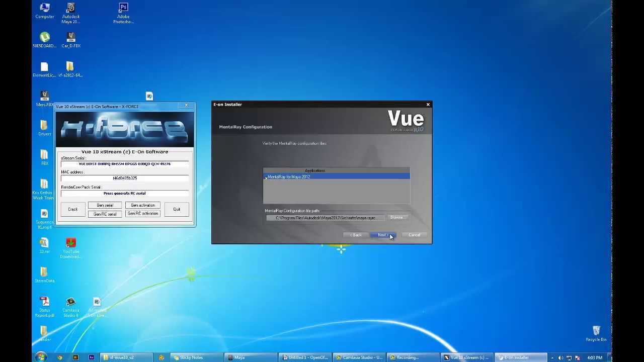Select the ElementLic file on desktop
This screenshot has width=644, height=362.
(44, 69)
